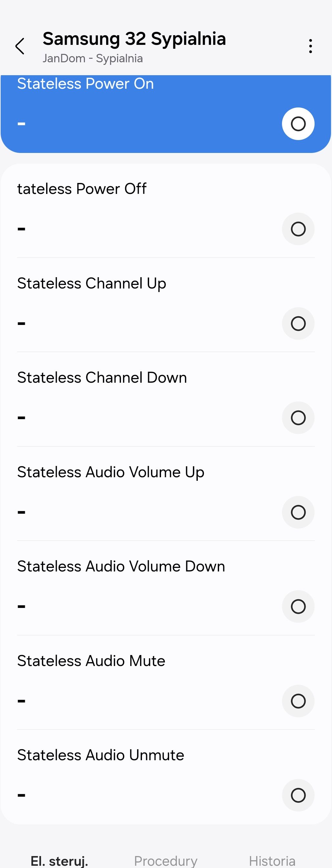Go back using the back arrow
The image size is (332, 868).
[20, 46]
